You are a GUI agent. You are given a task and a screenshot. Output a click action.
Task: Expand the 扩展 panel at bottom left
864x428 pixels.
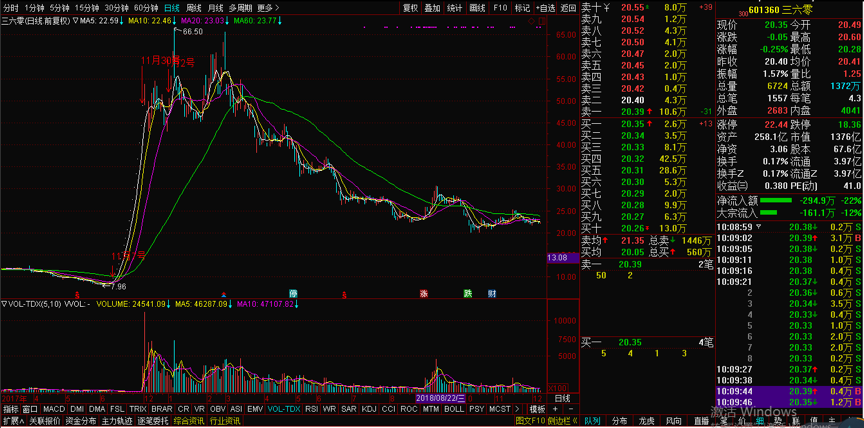[x=12, y=421]
